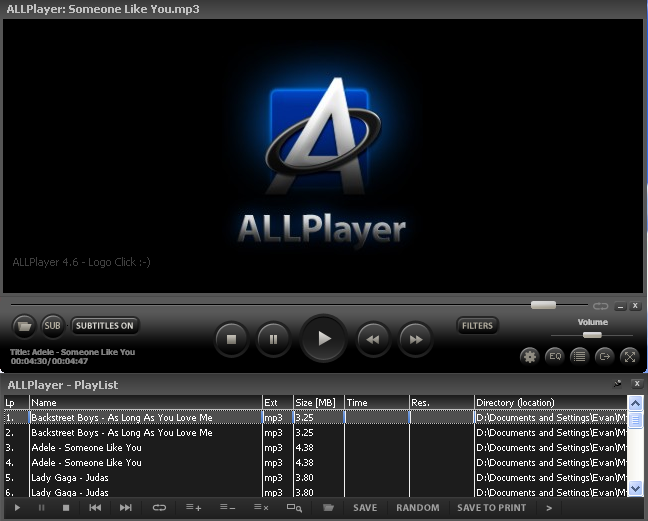Click the SUB subtitle button
The height and width of the screenshot is (521, 648).
click(52, 326)
